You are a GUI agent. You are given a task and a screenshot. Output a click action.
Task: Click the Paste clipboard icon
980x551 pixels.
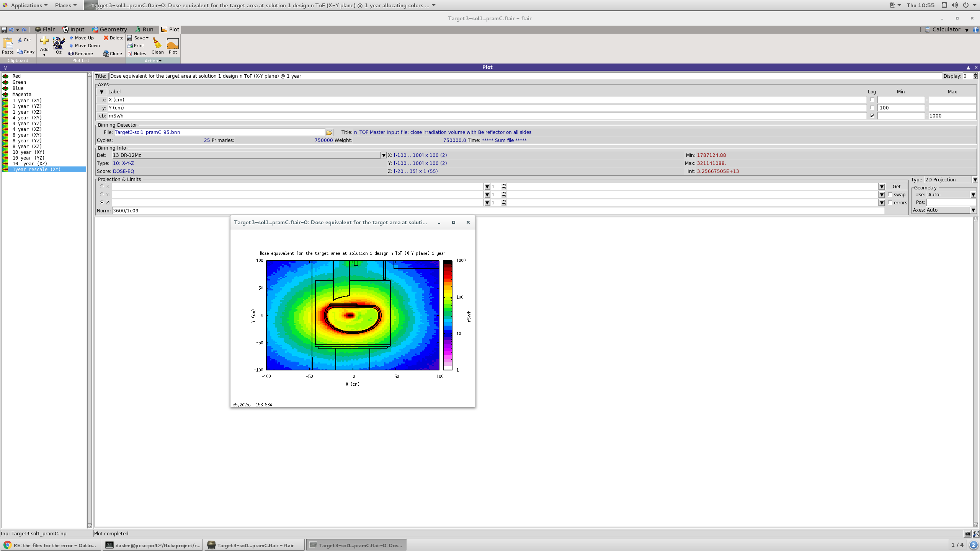(x=8, y=44)
